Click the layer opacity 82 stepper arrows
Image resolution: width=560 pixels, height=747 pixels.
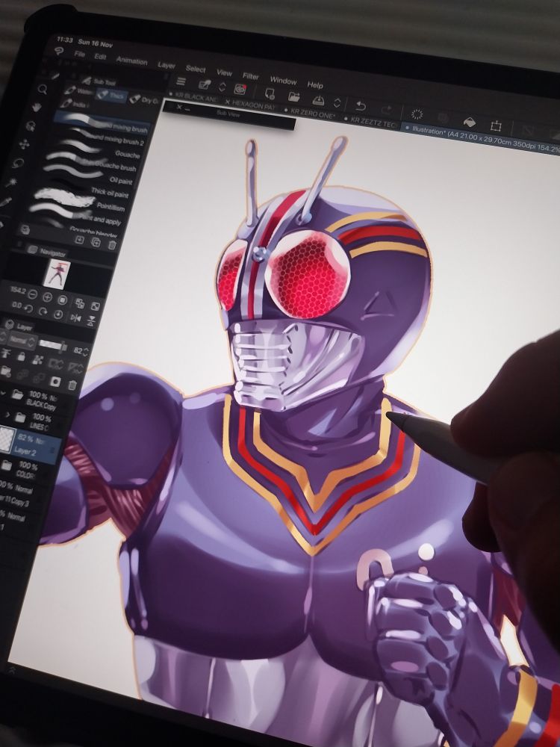[x=86, y=352]
